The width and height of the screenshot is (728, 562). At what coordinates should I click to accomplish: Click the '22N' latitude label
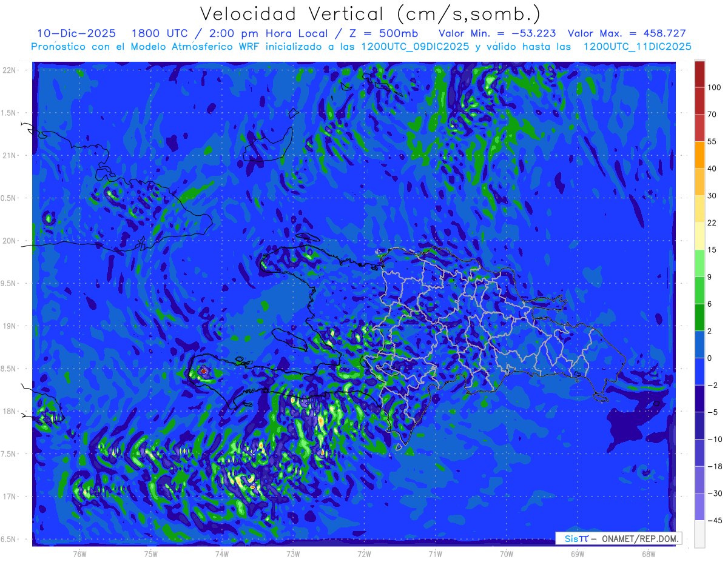[x=10, y=70]
